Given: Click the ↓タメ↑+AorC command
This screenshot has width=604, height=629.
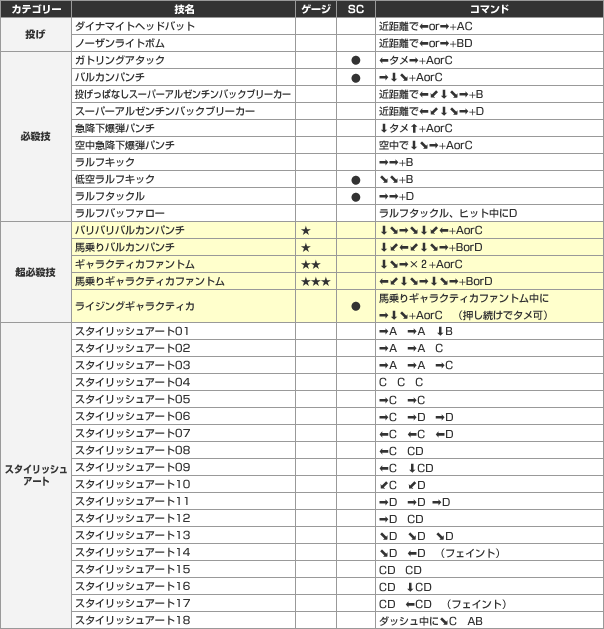Looking at the screenshot, I should pos(416,128).
